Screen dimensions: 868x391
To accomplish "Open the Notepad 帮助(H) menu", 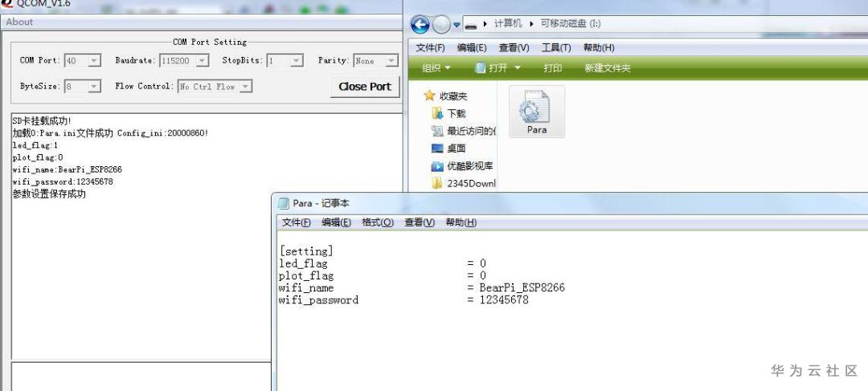I will 461,222.
